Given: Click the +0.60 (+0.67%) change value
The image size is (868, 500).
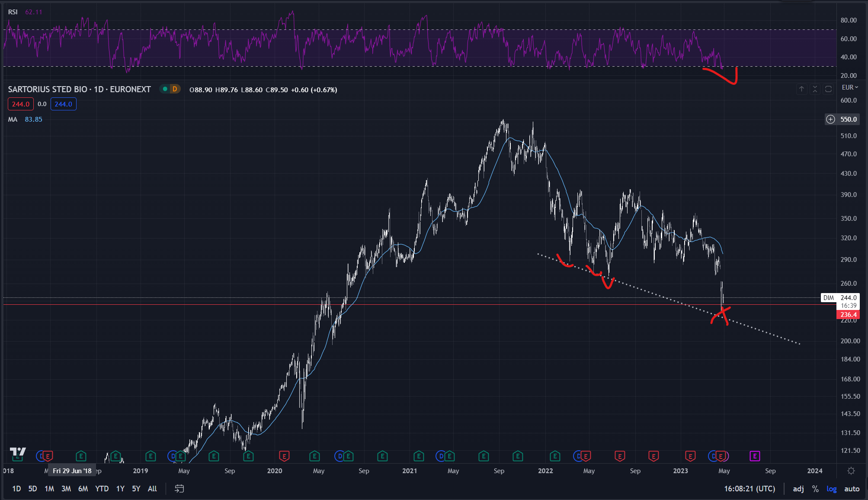Looking at the screenshot, I should tap(314, 90).
